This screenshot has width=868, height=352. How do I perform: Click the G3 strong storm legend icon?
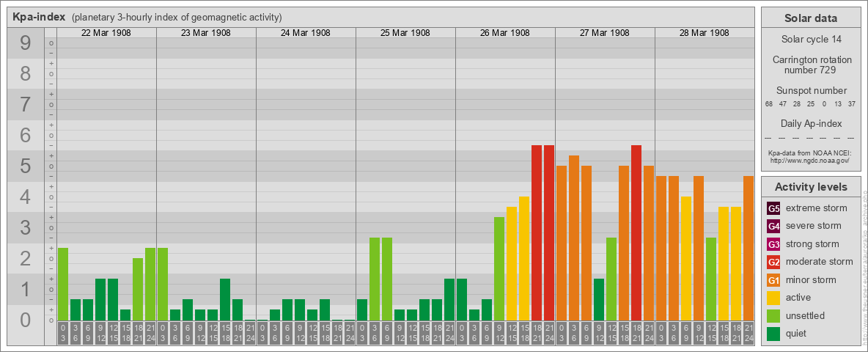(x=773, y=244)
